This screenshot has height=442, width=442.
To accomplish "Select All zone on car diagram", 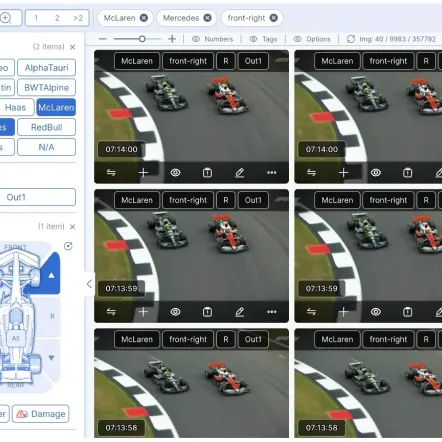I will (x=16, y=338).
